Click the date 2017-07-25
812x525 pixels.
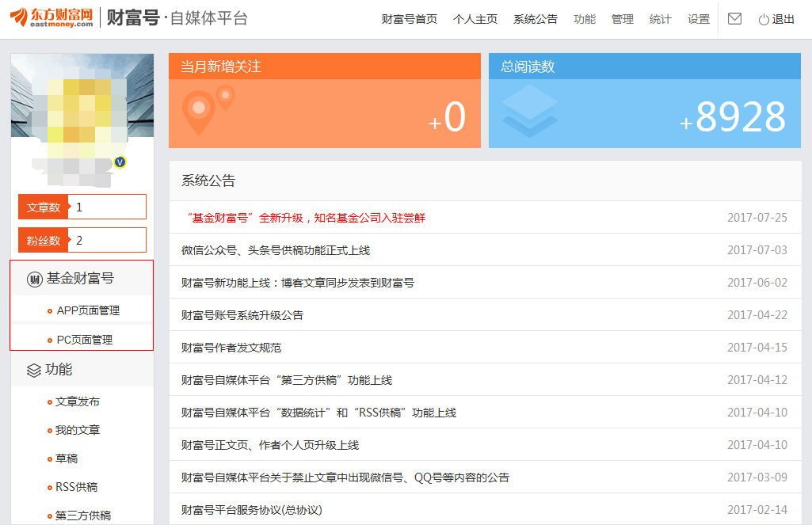pyautogui.click(x=757, y=218)
